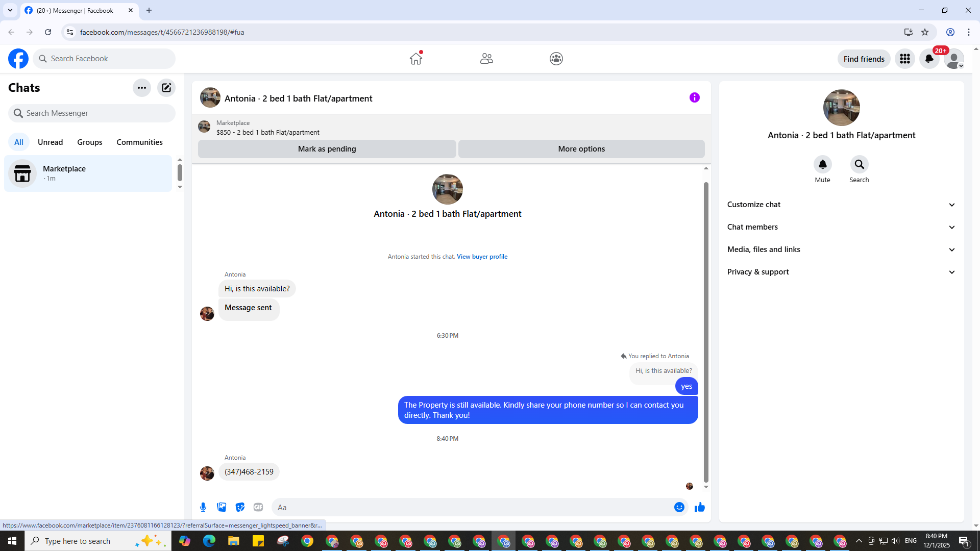Open the Groups icon in top navigation
Screen dimensions: 980x551
[556, 59]
